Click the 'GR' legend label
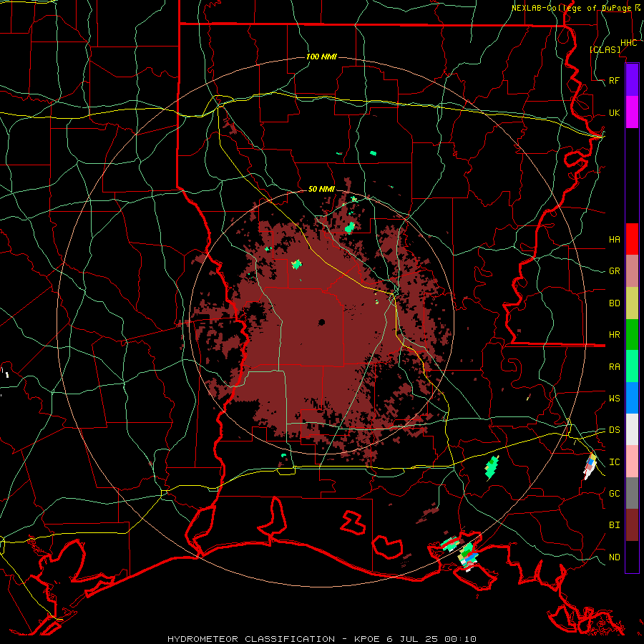This screenshot has width=644, height=644. coord(614,271)
